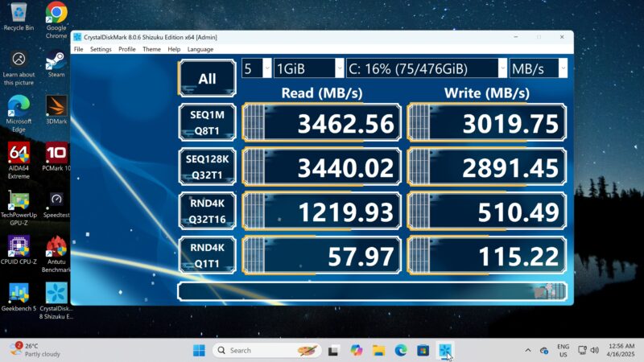Click the Windows Start button
Viewport: 644px width, 362px height.
[x=199, y=351]
